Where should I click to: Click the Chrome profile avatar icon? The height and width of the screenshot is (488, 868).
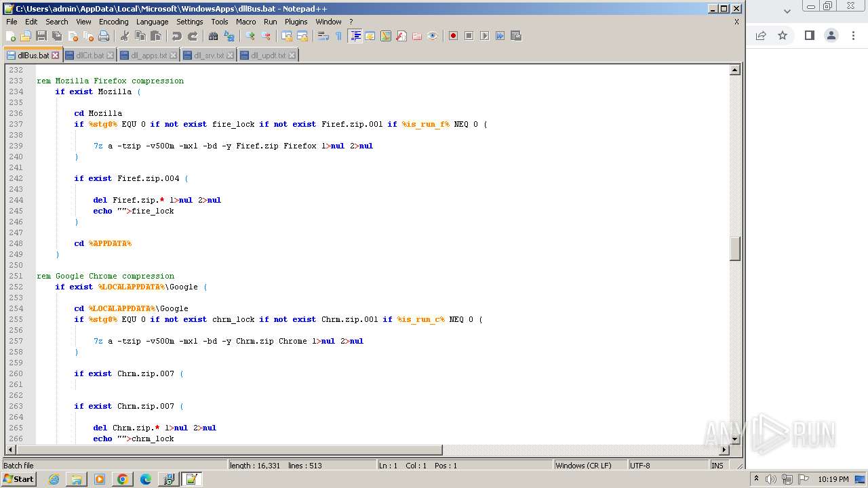click(831, 35)
